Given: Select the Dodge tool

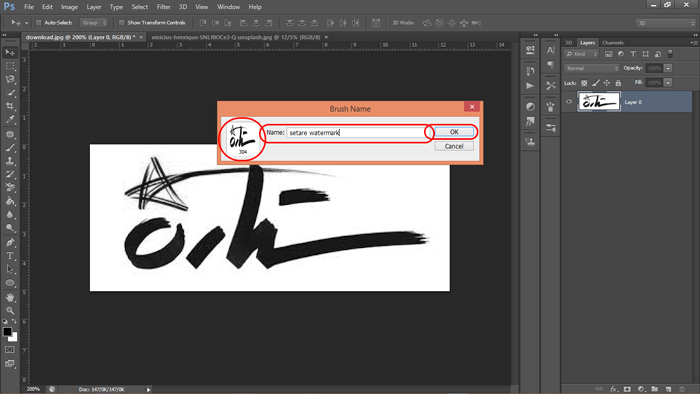Looking at the screenshot, I should coord(10,228).
